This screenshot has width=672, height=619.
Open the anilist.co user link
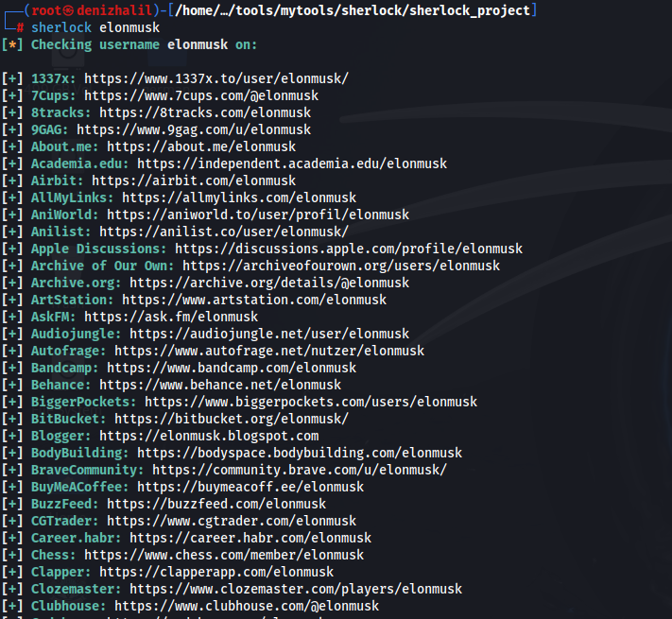point(224,232)
